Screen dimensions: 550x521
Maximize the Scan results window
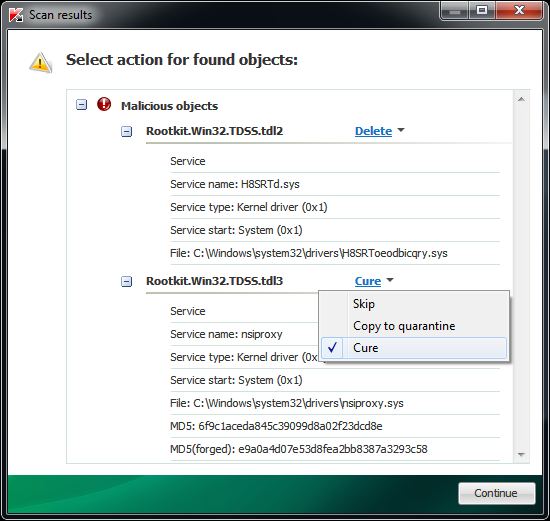(482, 11)
